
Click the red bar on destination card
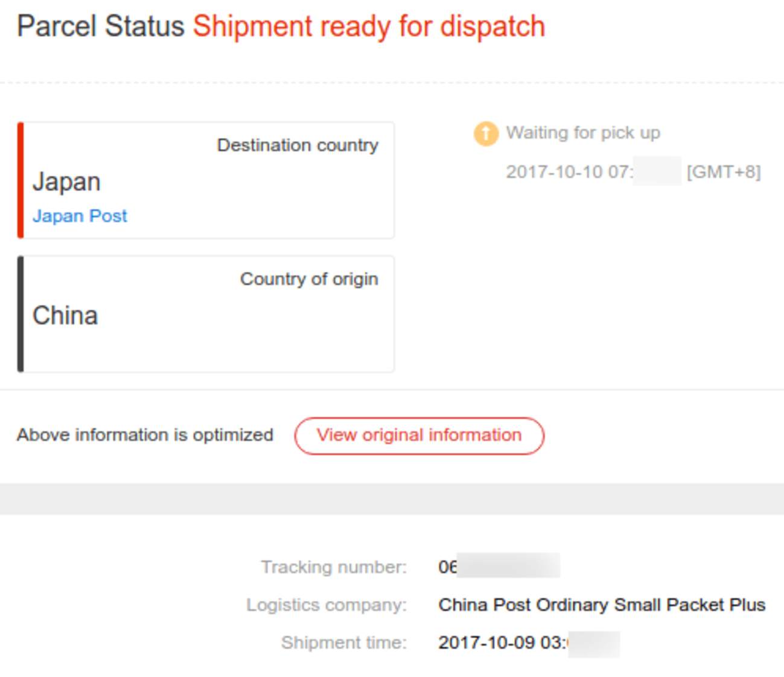[x=21, y=180]
